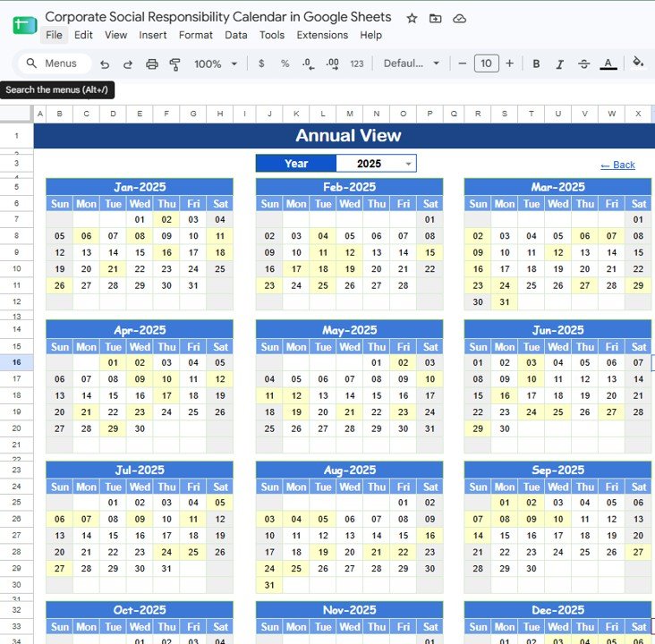Select the Annual View header cell
The image size is (655, 644).
pos(345,136)
